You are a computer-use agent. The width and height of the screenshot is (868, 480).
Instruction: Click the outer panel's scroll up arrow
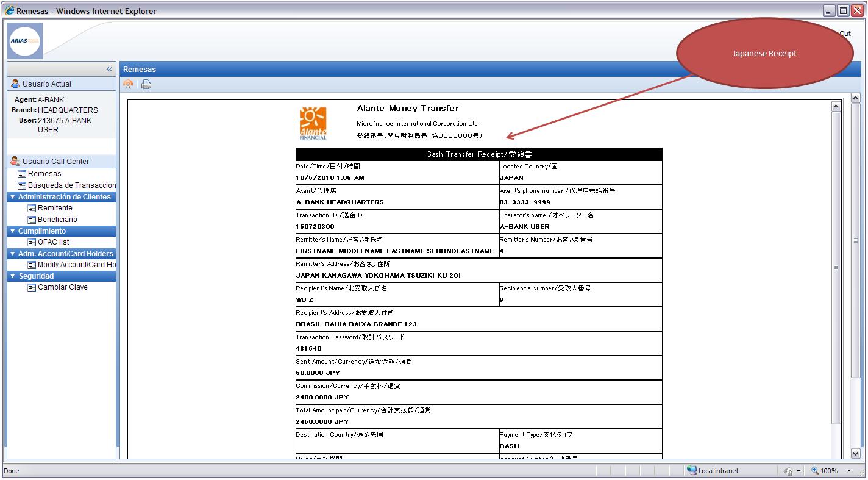pos(855,98)
